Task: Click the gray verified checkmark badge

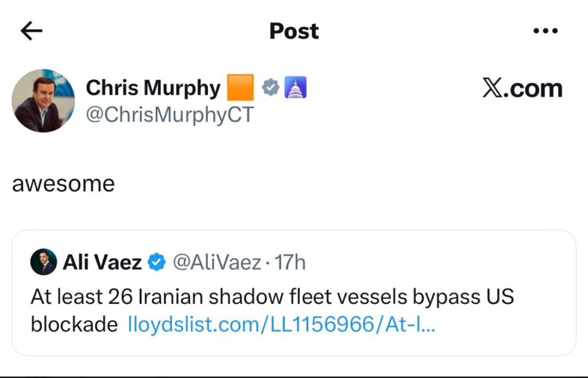Action: click(x=271, y=88)
